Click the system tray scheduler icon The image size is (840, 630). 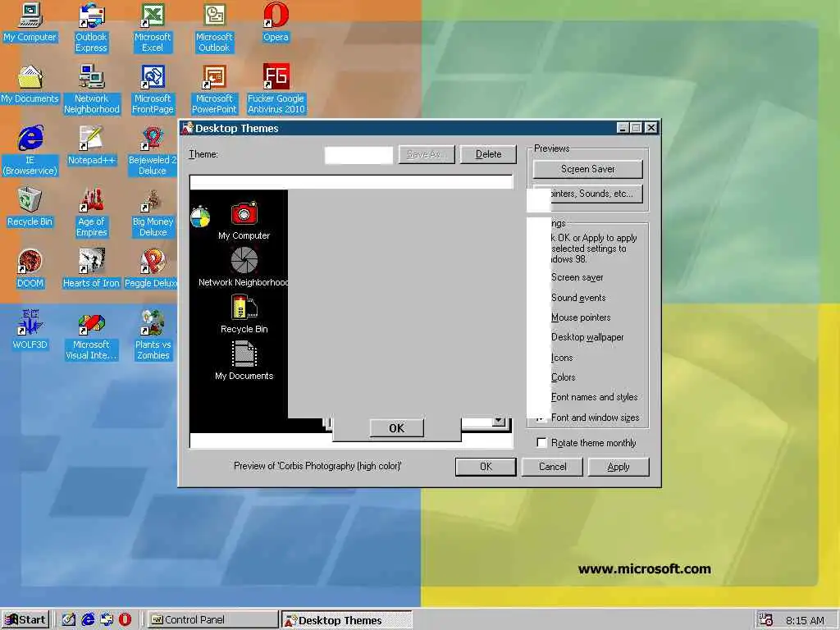[766, 620]
